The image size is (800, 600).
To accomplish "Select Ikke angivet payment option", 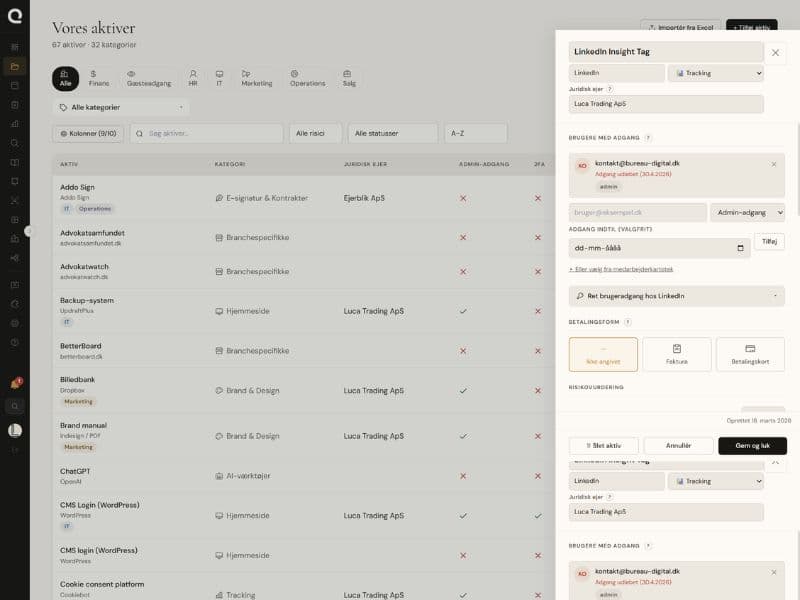I will pos(603,354).
